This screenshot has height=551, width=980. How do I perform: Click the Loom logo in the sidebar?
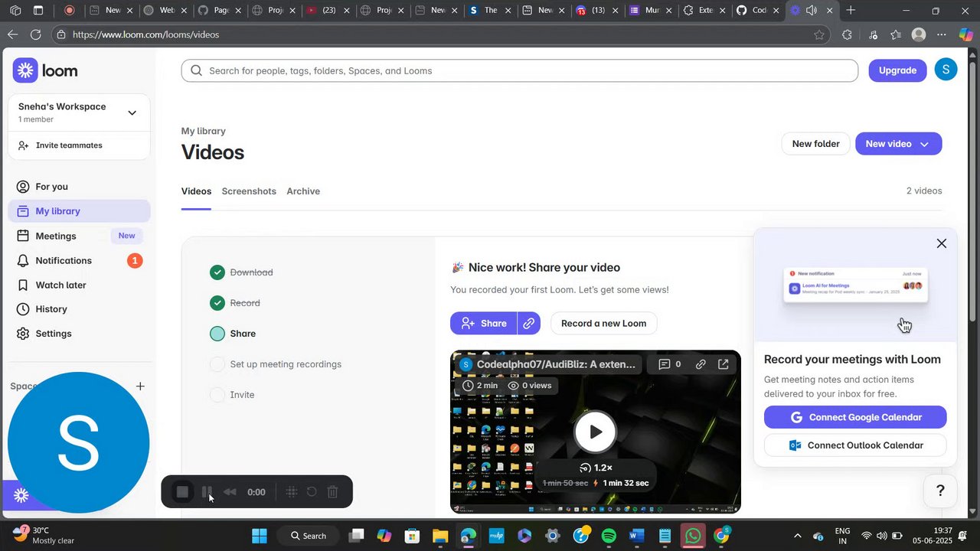(x=45, y=70)
